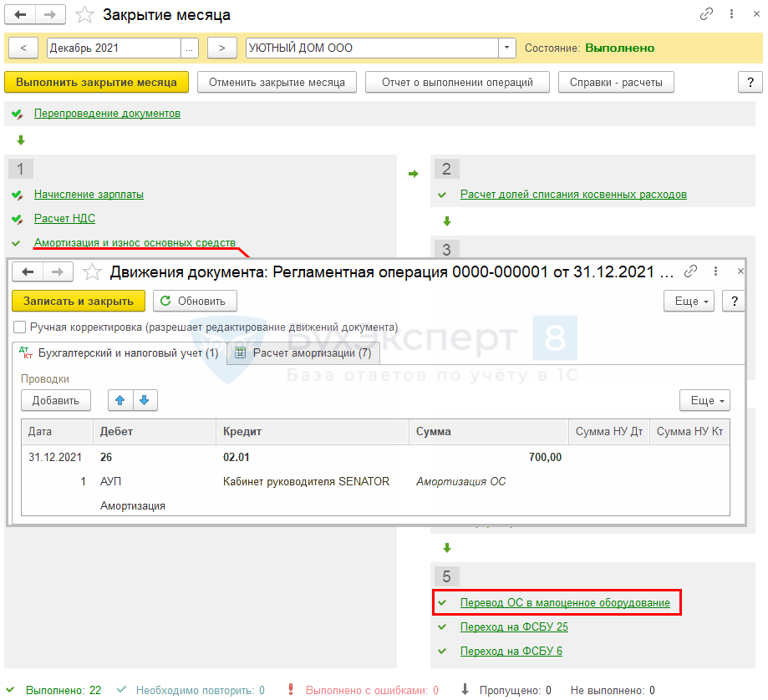Go to next month with > button
Screen dimensions: 768x700
coord(221,48)
